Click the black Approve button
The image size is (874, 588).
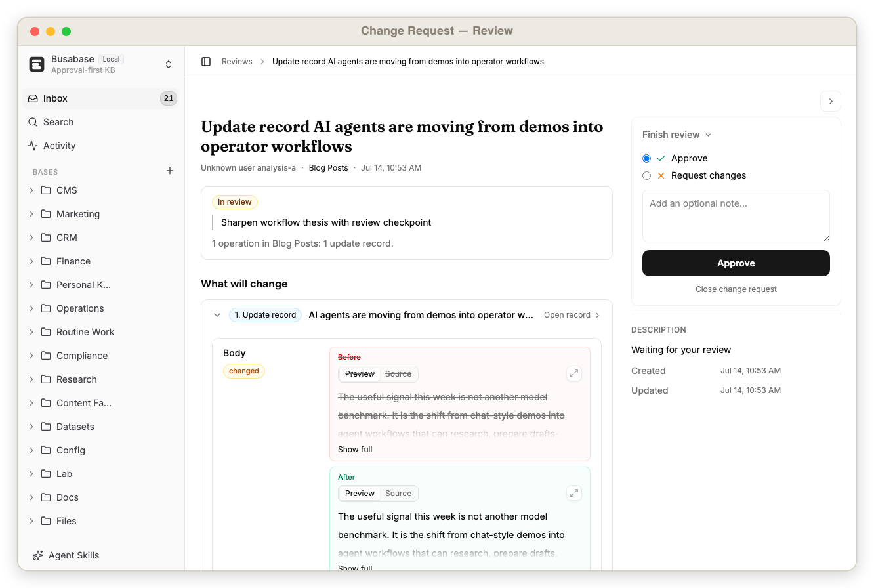(736, 263)
